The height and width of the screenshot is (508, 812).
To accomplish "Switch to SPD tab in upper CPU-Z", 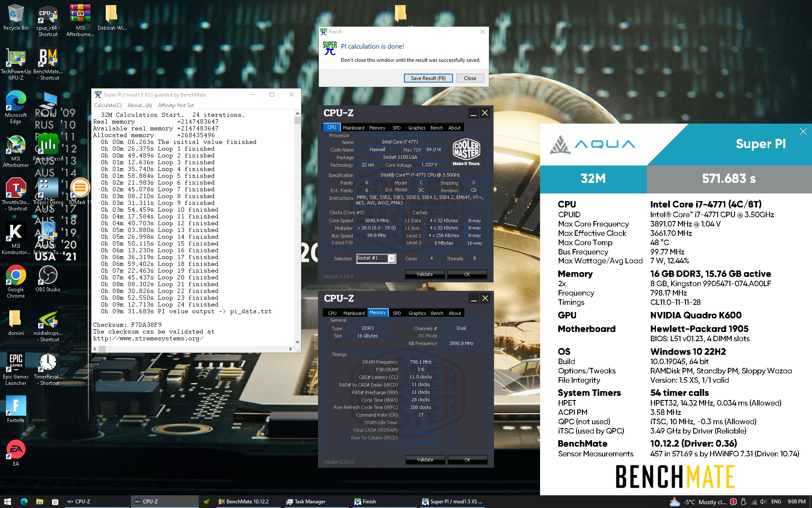I will [x=396, y=127].
